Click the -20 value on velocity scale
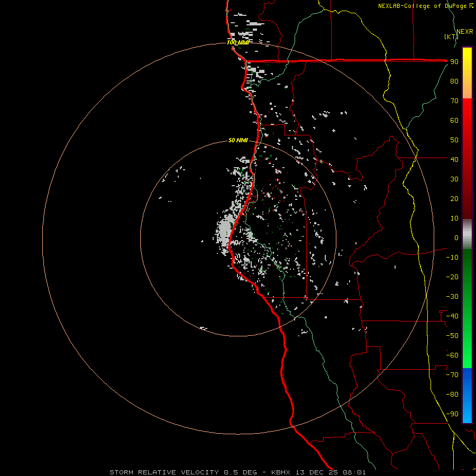The width and height of the screenshot is (476, 476). (x=452, y=277)
